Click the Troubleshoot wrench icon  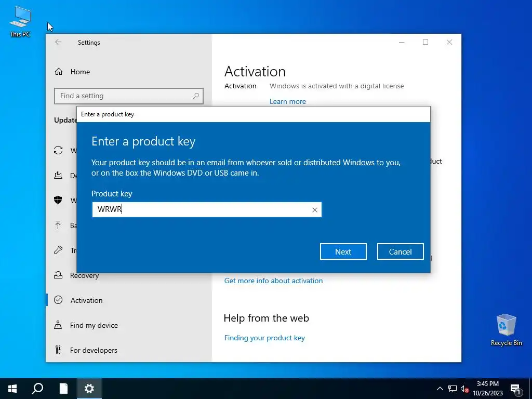point(58,250)
